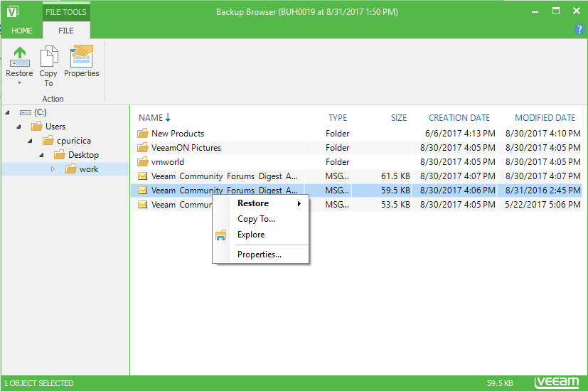Select the Desktop folder in tree
The height and width of the screenshot is (391, 588).
(x=83, y=155)
